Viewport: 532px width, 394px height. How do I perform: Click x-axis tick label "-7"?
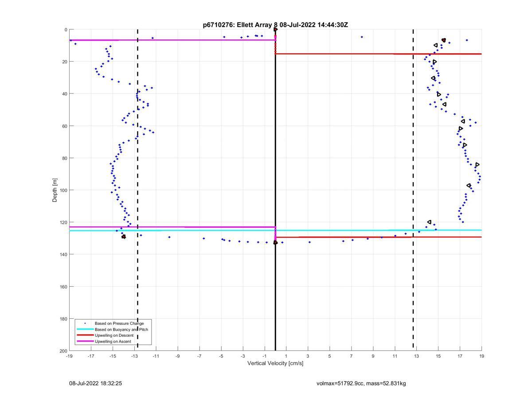199,356
